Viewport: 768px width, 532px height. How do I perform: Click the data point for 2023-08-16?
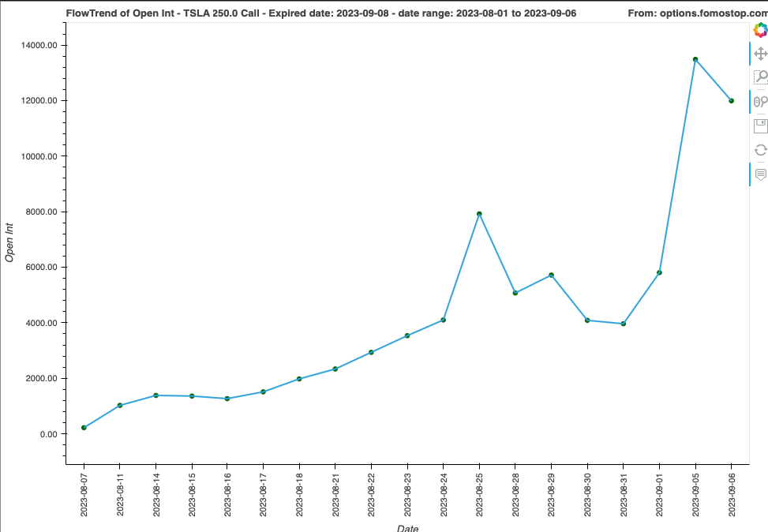point(227,399)
